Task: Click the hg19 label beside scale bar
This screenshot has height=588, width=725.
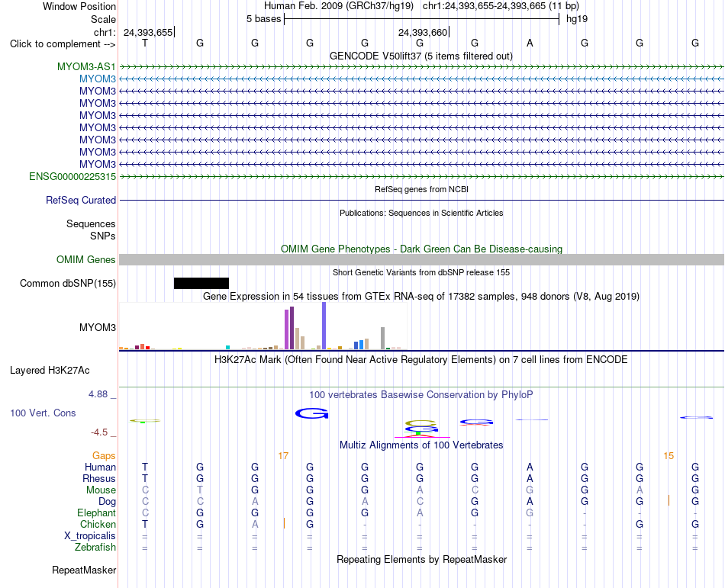Action: click(x=577, y=19)
